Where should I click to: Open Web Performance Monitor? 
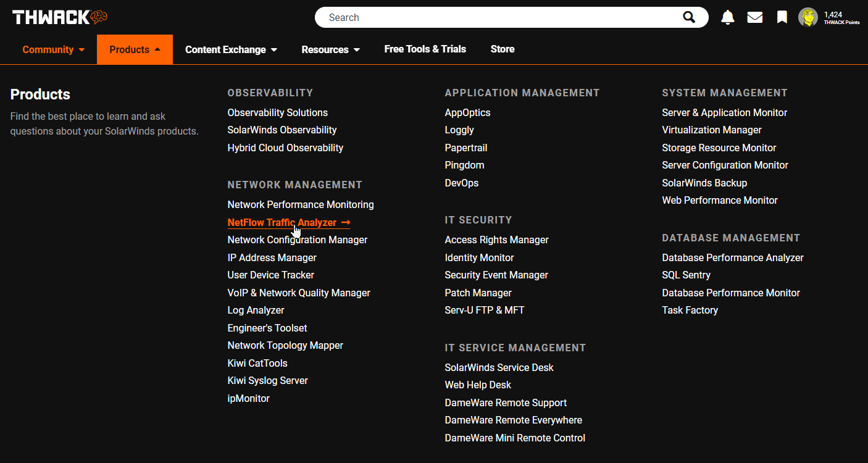[x=720, y=200]
